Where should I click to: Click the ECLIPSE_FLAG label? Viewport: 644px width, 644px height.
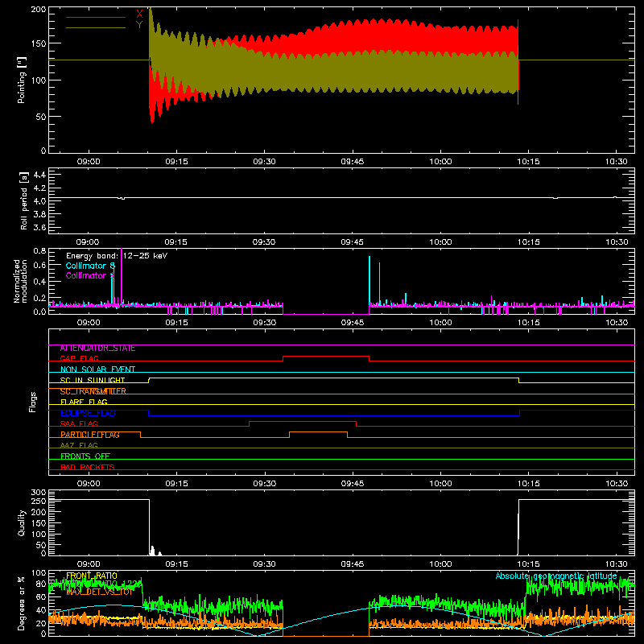88,413
